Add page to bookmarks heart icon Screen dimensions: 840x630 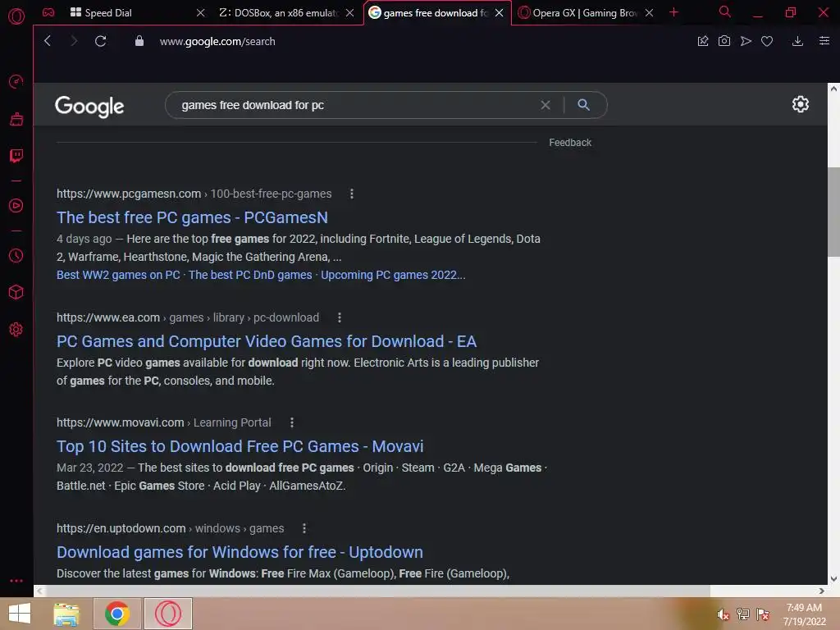767,41
